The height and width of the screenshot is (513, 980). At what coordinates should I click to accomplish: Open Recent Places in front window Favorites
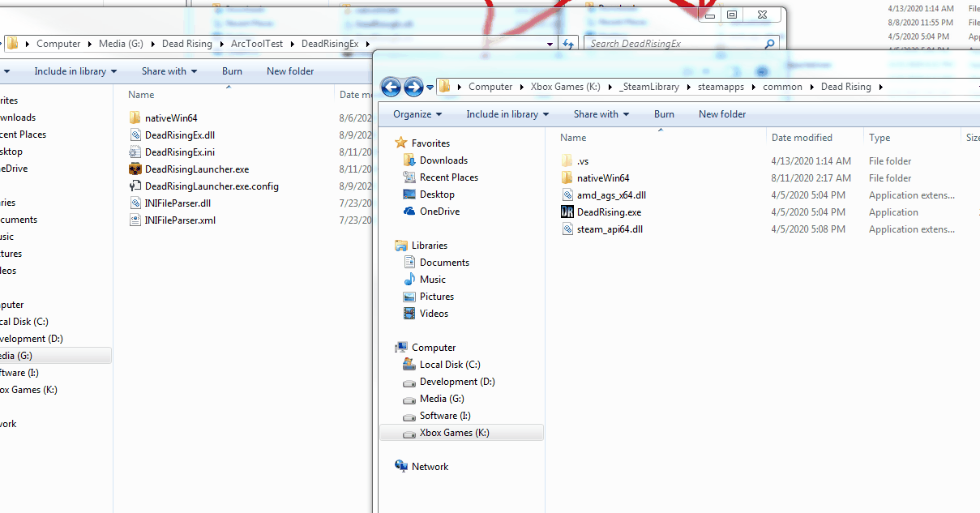(x=448, y=177)
